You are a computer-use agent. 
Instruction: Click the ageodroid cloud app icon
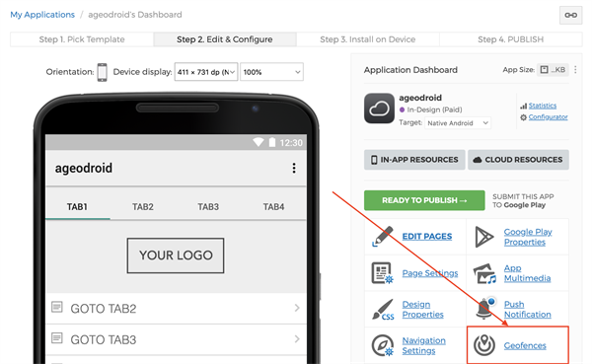coord(379,109)
